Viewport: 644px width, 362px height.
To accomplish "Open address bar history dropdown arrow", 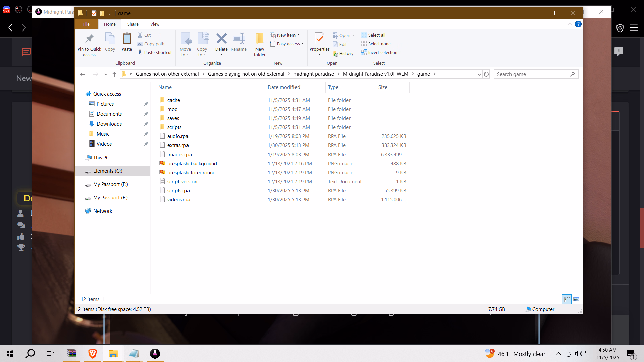I will tap(479, 74).
